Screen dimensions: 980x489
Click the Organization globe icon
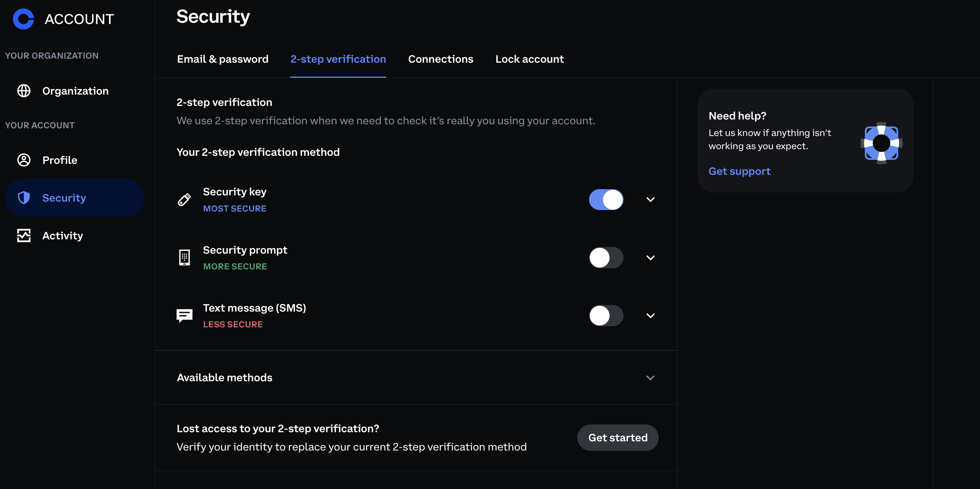coord(24,91)
